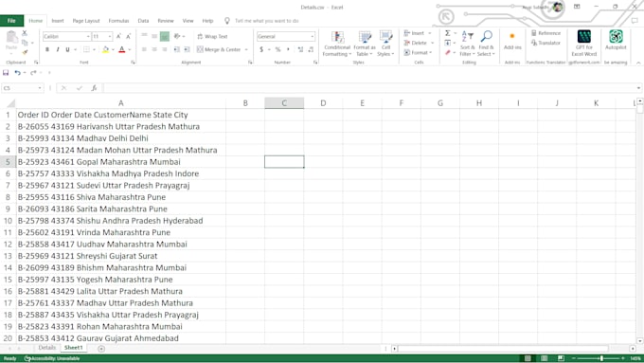This screenshot has width=644, height=363.
Task: Launch GPT for Excel Word add-in
Action: (583, 44)
